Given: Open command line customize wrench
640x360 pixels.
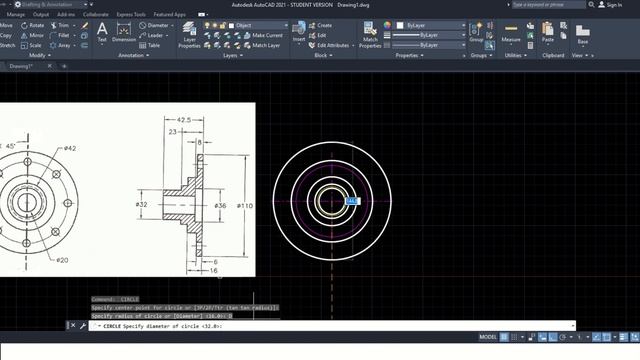Looking at the screenshot, I should pos(82,326).
